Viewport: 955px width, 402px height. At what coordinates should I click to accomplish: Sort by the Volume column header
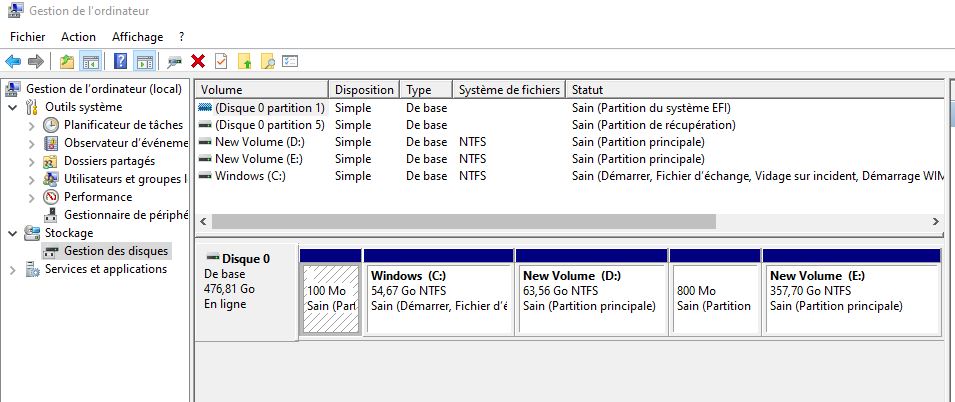[262, 90]
